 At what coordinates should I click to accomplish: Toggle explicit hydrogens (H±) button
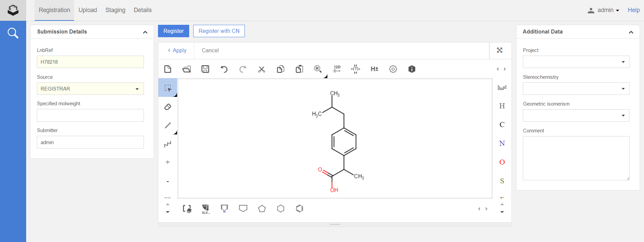374,69
